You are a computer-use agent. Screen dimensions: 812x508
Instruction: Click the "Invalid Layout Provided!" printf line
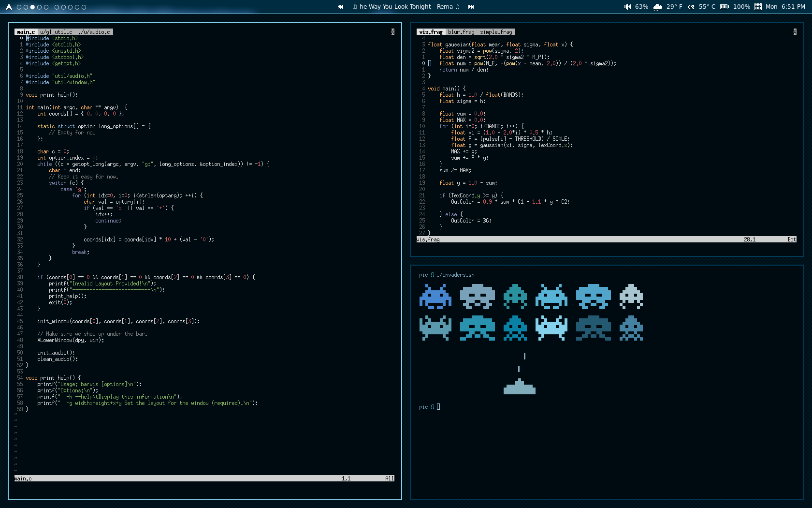(102, 284)
